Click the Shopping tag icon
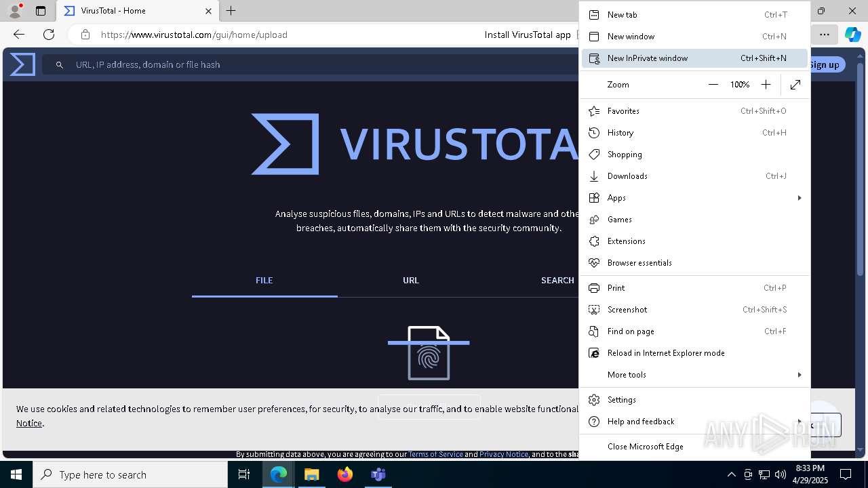This screenshot has height=488, width=868. [x=594, y=155]
